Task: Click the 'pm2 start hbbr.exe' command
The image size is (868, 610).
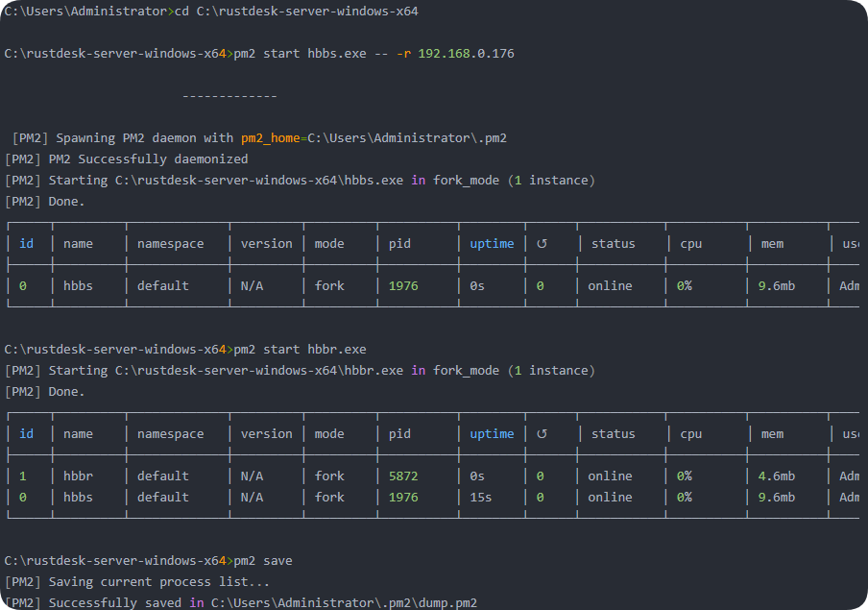Action: pos(300,350)
